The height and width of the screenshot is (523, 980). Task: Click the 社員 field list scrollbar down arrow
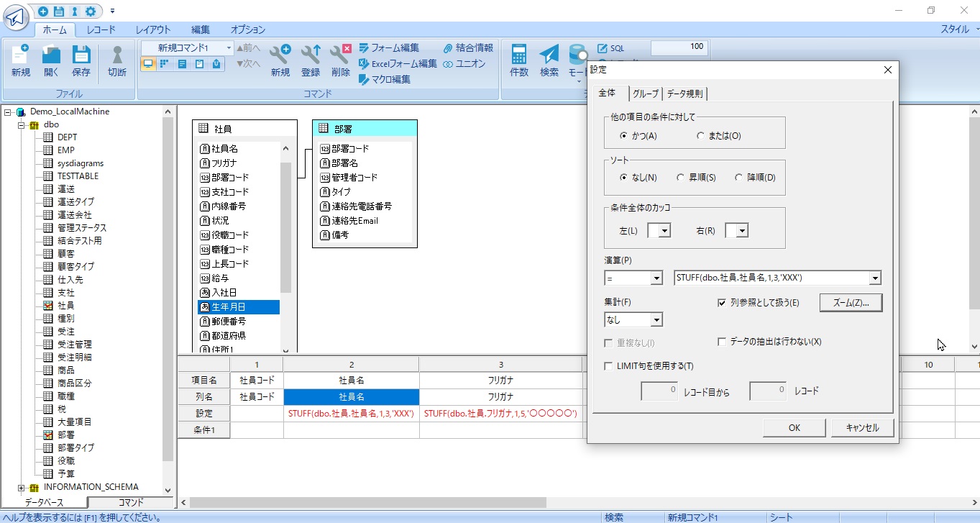pyautogui.click(x=285, y=350)
